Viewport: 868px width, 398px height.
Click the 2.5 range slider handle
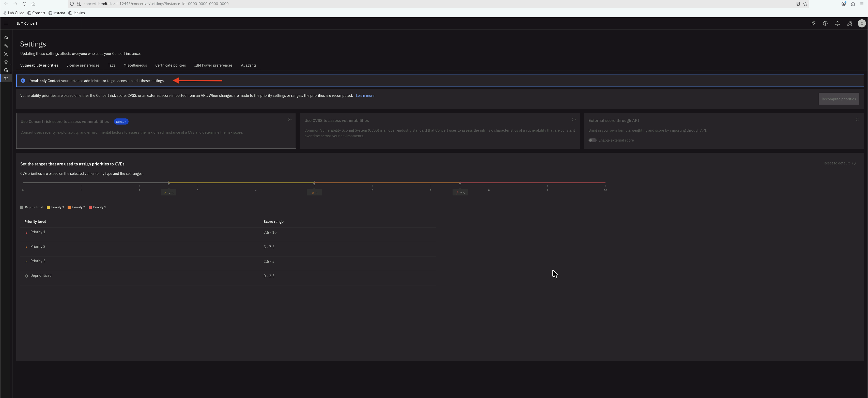pos(168,183)
